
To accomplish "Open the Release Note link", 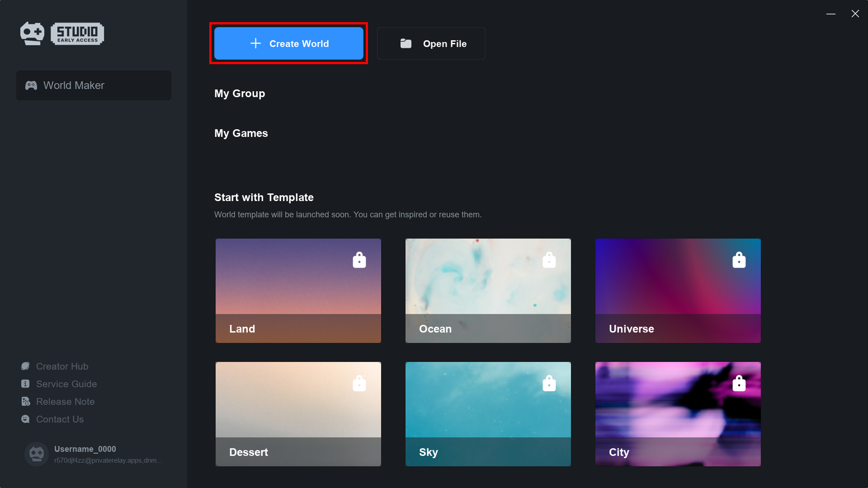I will click(x=66, y=402).
